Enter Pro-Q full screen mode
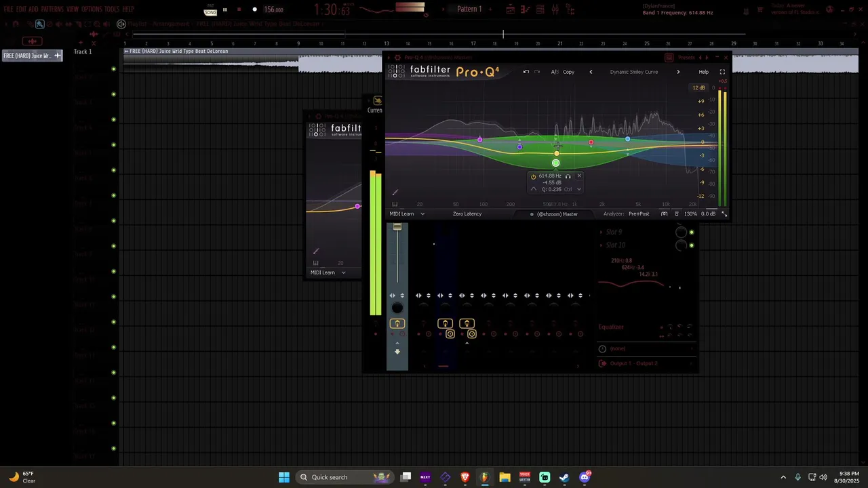The height and width of the screenshot is (488, 868). click(722, 72)
